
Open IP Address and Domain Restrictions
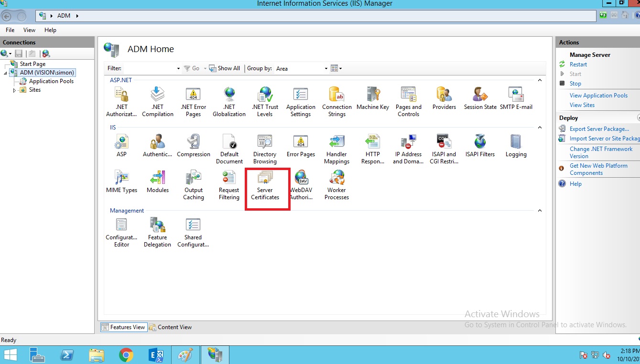409,149
